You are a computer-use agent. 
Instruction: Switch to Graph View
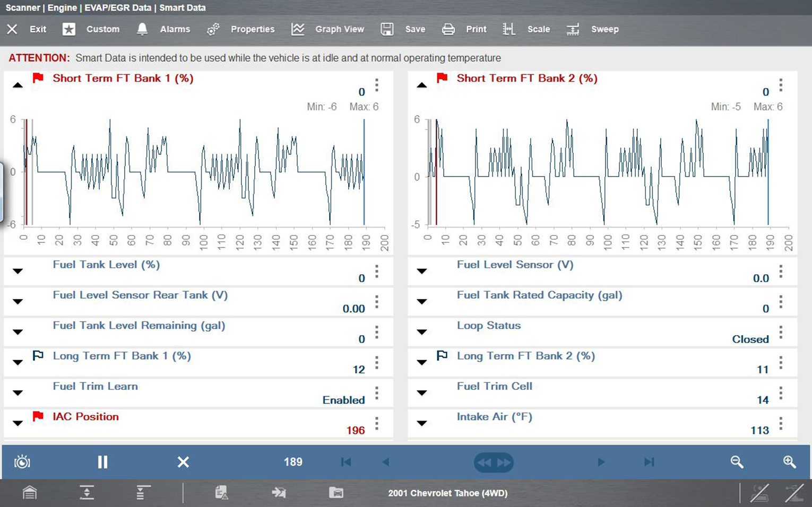pyautogui.click(x=298, y=29)
